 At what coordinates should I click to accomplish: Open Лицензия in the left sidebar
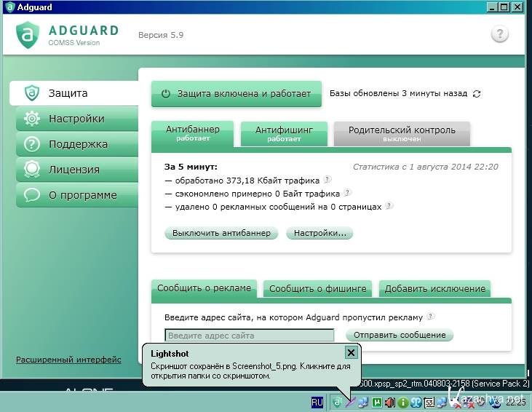(74, 170)
